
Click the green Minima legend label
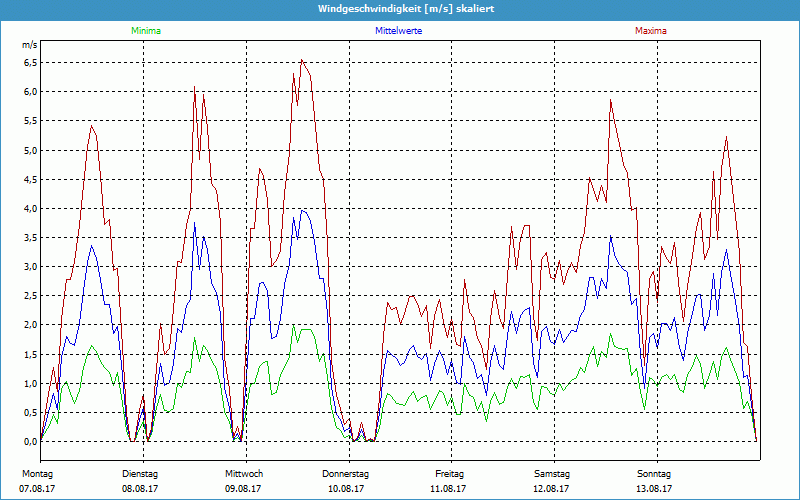coord(146,31)
